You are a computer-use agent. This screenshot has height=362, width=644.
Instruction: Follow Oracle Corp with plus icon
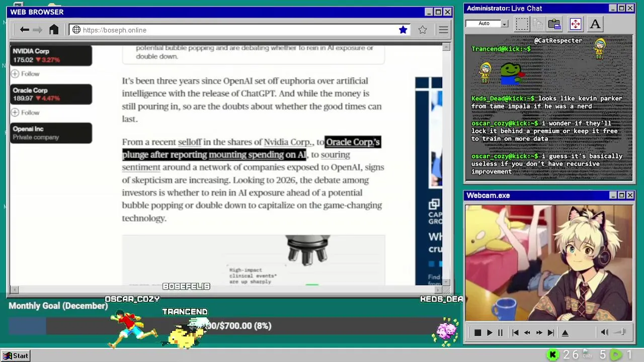15,112
